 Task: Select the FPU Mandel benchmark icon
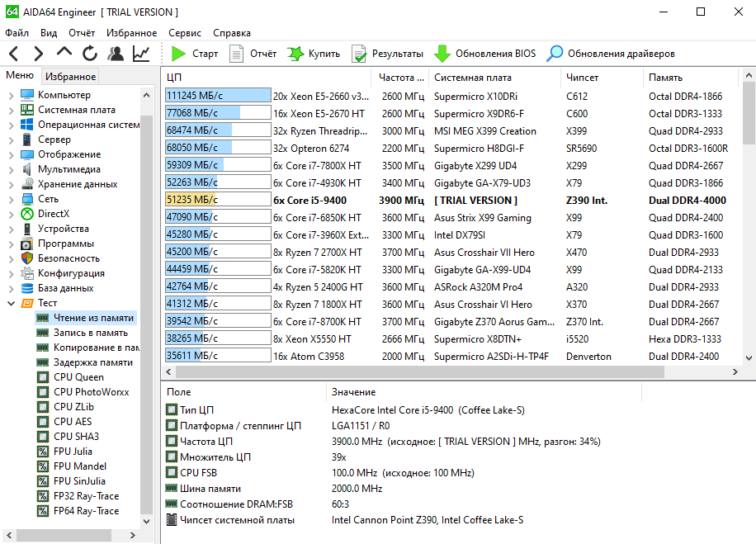tap(43, 466)
